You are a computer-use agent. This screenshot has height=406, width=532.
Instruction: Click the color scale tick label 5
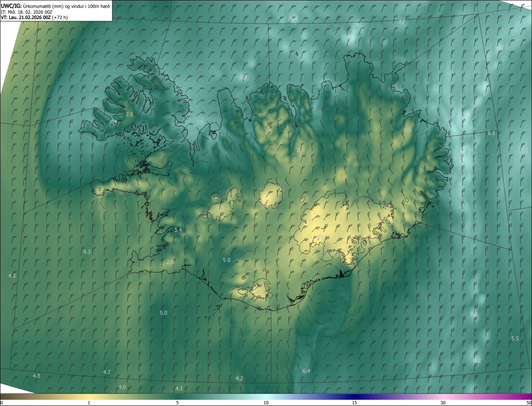click(x=177, y=403)
